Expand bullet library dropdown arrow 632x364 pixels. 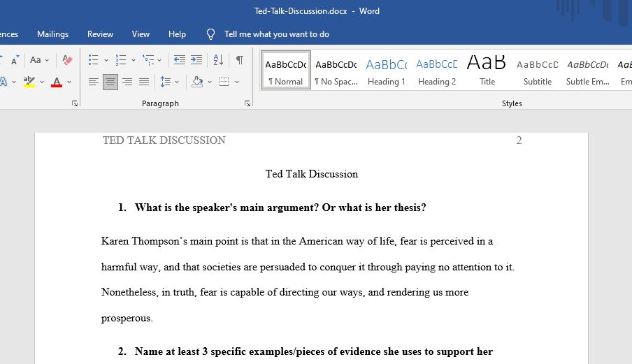click(106, 60)
